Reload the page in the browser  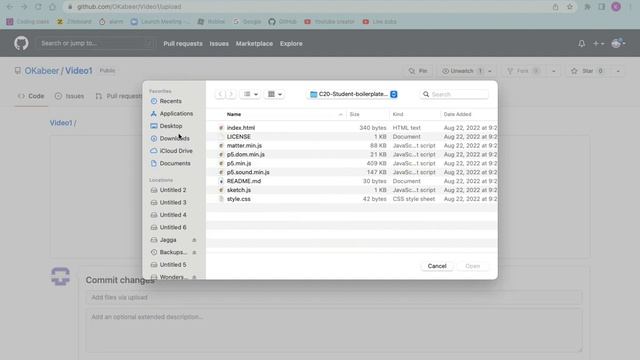[38, 7]
